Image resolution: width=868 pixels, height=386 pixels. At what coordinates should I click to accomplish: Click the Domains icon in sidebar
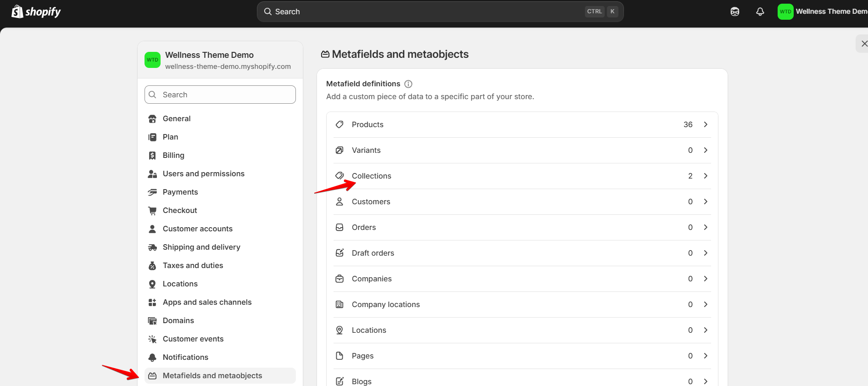[152, 321]
